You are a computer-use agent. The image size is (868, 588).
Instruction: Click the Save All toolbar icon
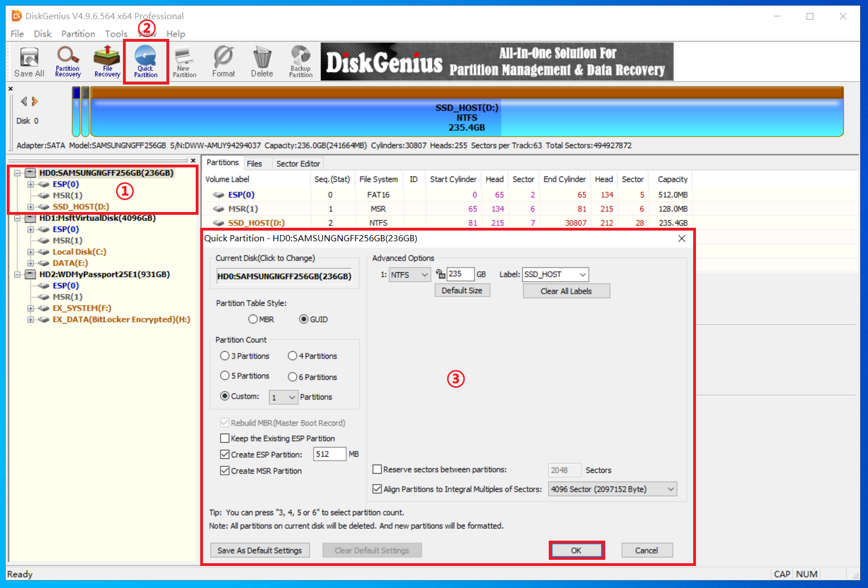pos(29,62)
